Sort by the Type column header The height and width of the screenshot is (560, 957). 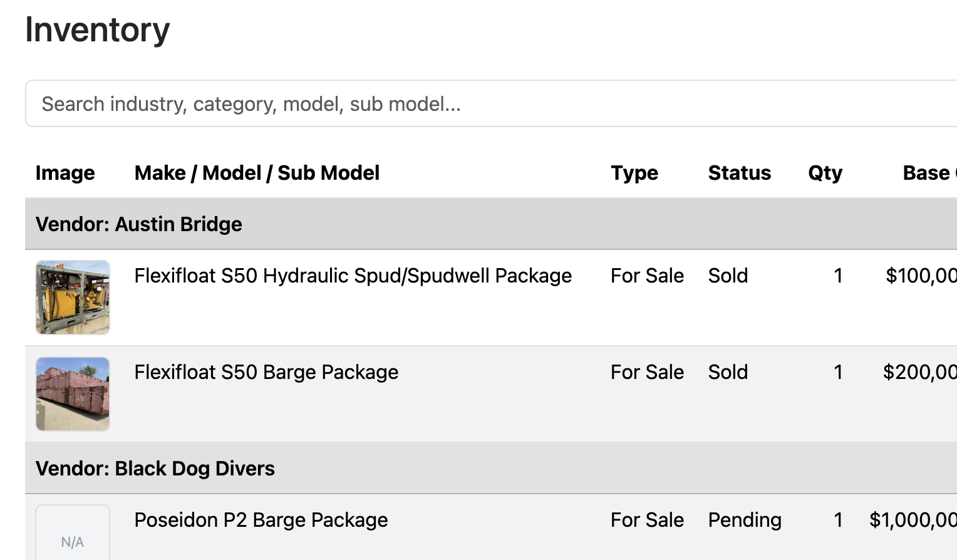pyautogui.click(x=634, y=173)
